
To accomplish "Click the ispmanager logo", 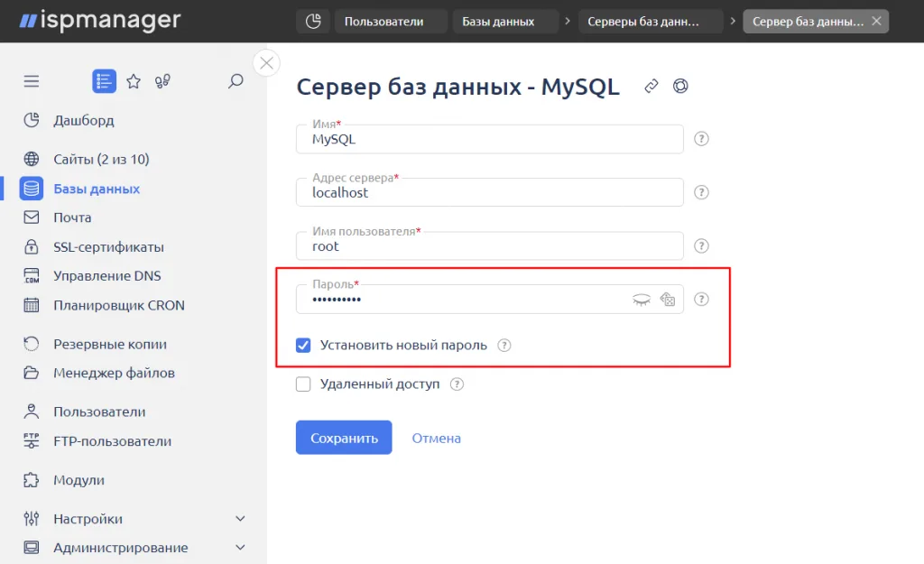I will 100,21.
